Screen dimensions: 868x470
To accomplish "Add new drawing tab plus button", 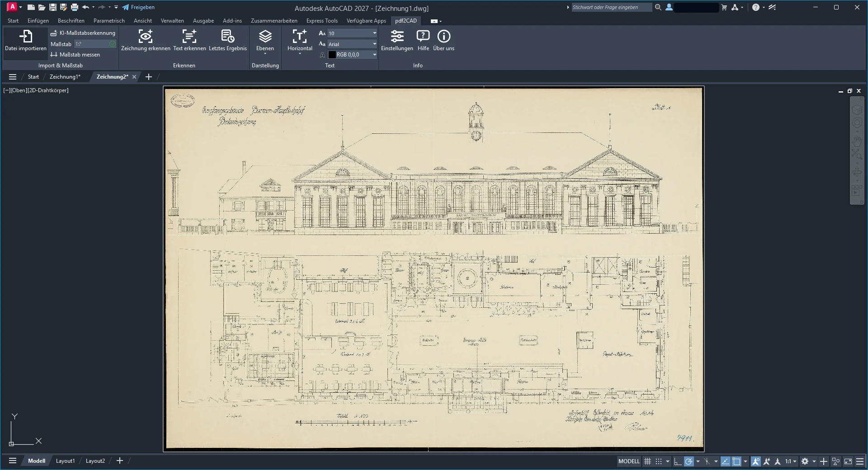I will [149, 77].
